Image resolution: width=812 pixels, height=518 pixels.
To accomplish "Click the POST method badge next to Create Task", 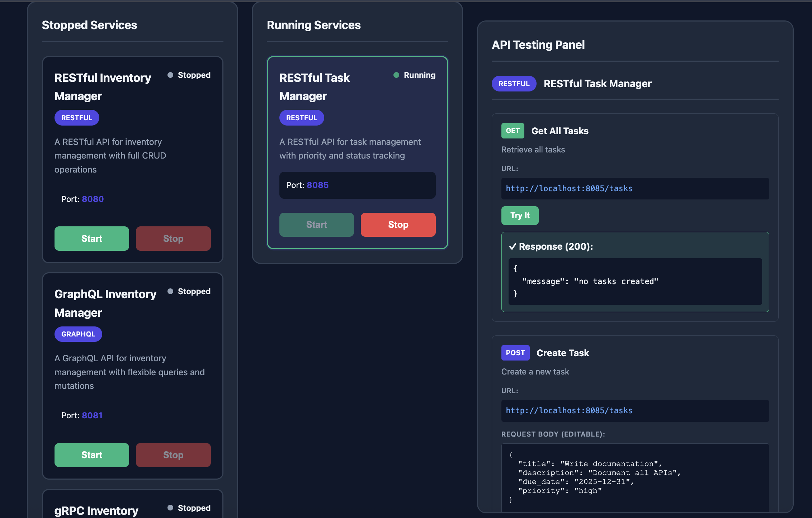I will (515, 353).
